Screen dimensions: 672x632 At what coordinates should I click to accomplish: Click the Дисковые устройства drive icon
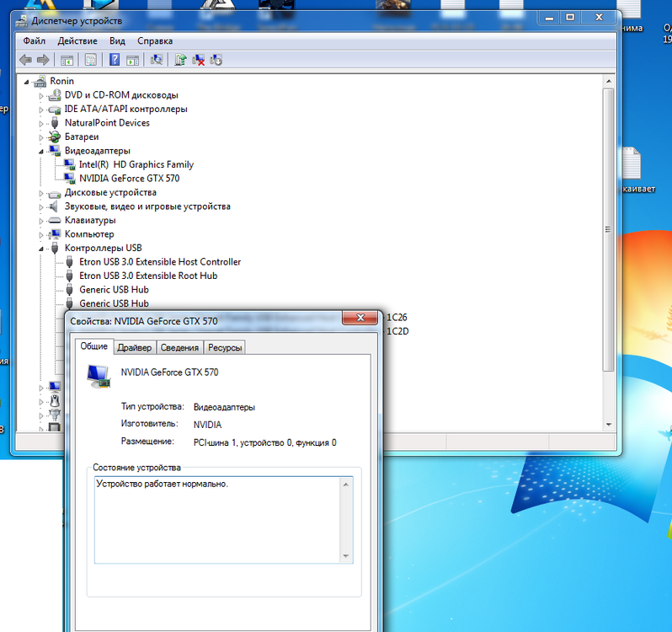click(55, 194)
